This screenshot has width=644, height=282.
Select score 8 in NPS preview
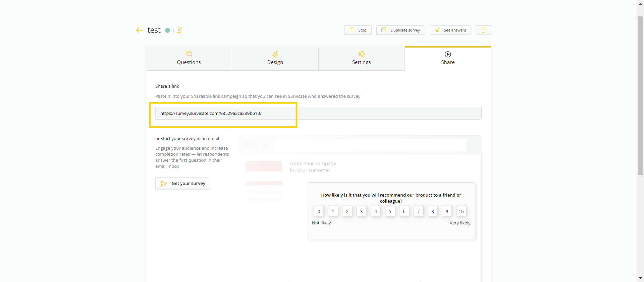pyautogui.click(x=433, y=211)
